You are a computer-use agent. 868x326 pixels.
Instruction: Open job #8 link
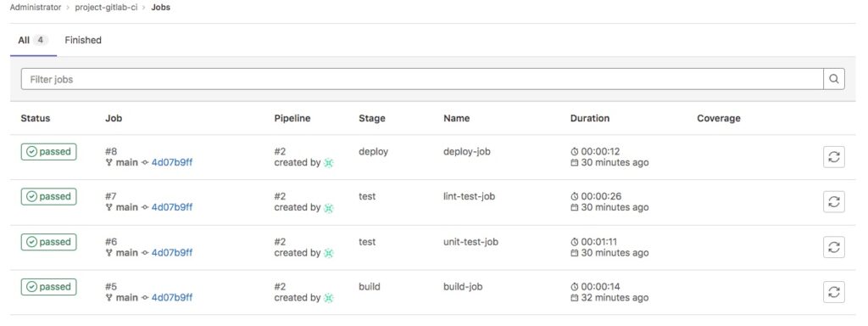[x=111, y=151]
